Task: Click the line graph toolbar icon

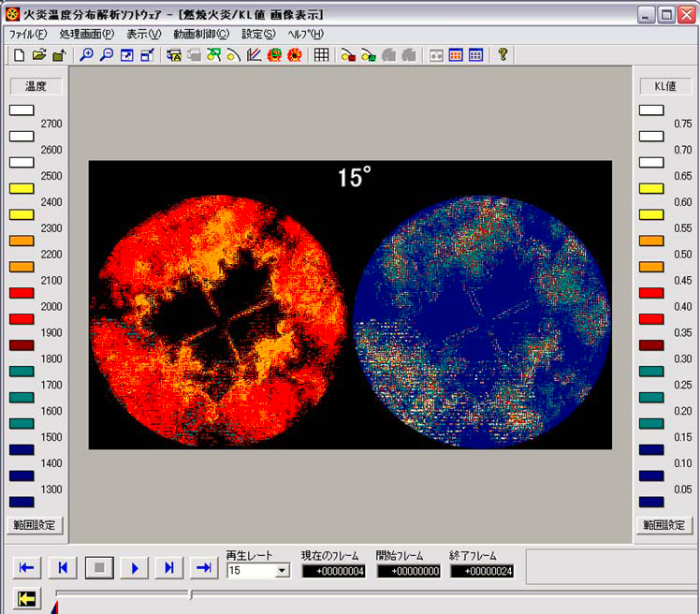Action: tap(254, 55)
